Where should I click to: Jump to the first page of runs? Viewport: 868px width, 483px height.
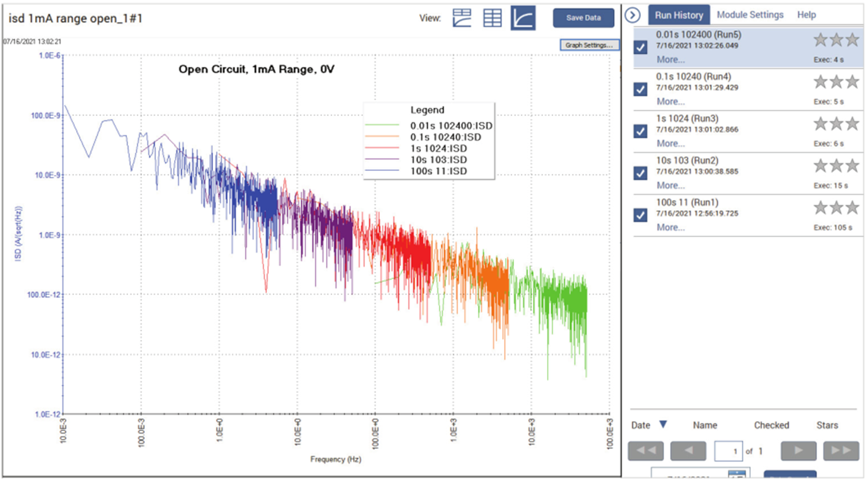(x=646, y=451)
